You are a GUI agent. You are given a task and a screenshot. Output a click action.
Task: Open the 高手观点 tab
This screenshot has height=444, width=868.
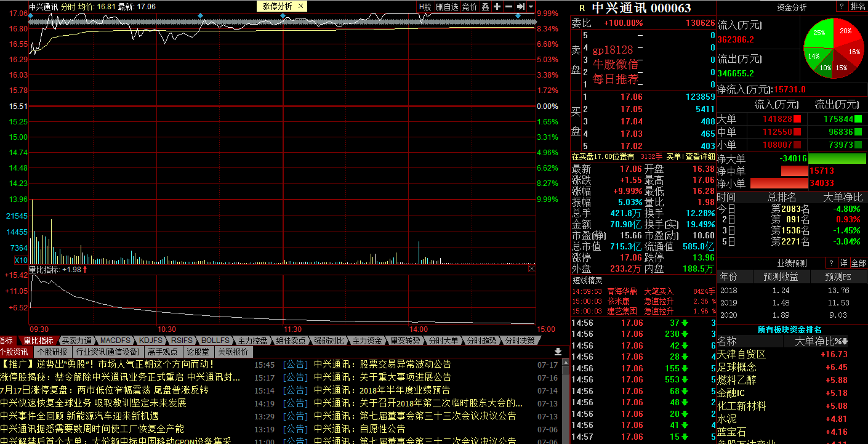click(163, 352)
